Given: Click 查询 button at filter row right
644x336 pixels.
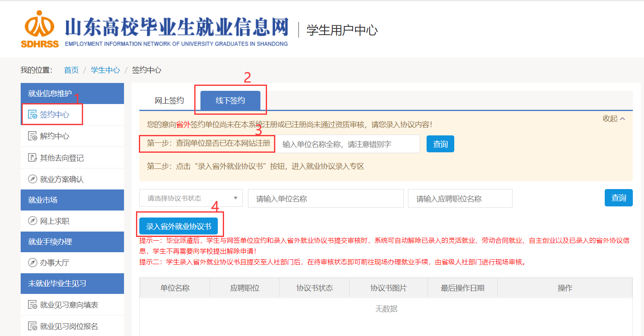Looking at the screenshot, I should pyautogui.click(x=618, y=198).
